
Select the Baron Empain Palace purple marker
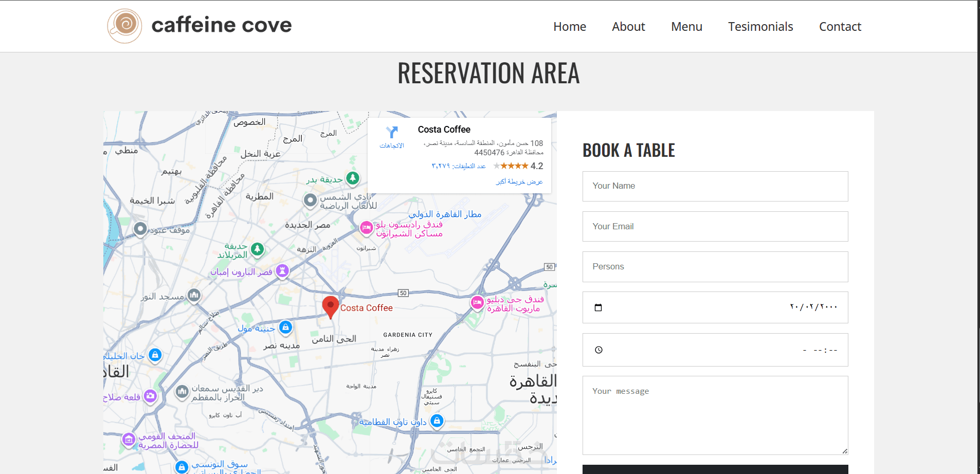tap(282, 270)
